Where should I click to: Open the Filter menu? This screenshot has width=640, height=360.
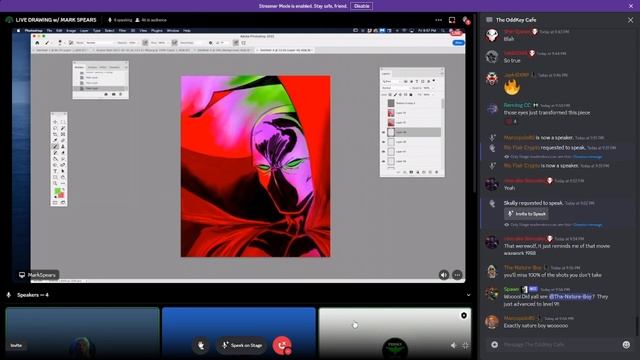point(122,31)
